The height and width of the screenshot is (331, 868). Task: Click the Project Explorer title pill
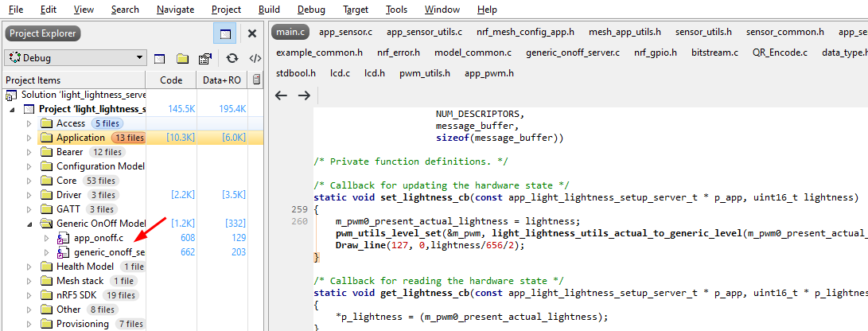point(43,33)
